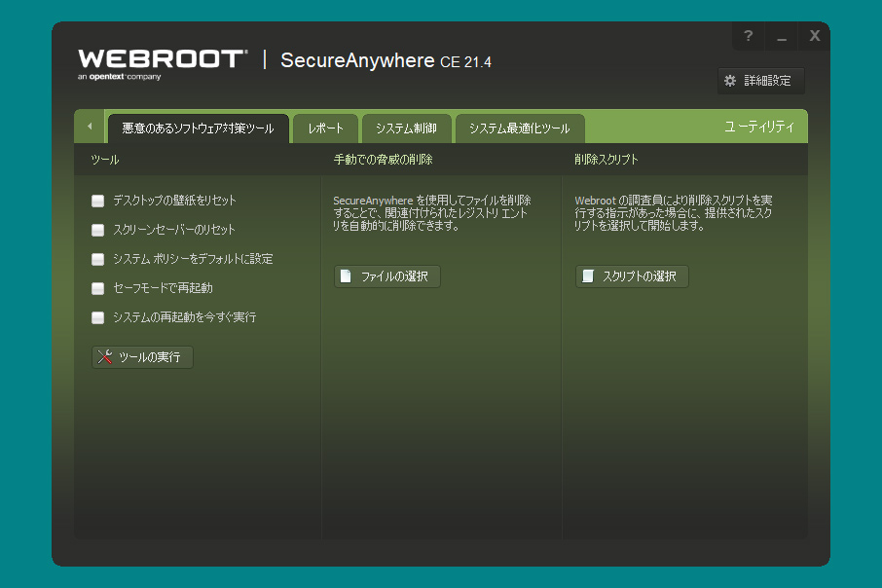Choose a file with ファイルの選択 button

coord(387,276)
